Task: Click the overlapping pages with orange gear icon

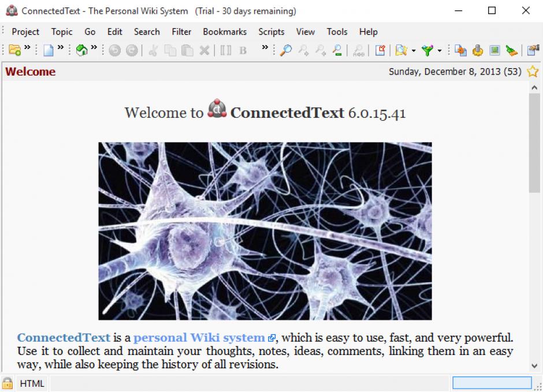Action: tap(460, 50)
